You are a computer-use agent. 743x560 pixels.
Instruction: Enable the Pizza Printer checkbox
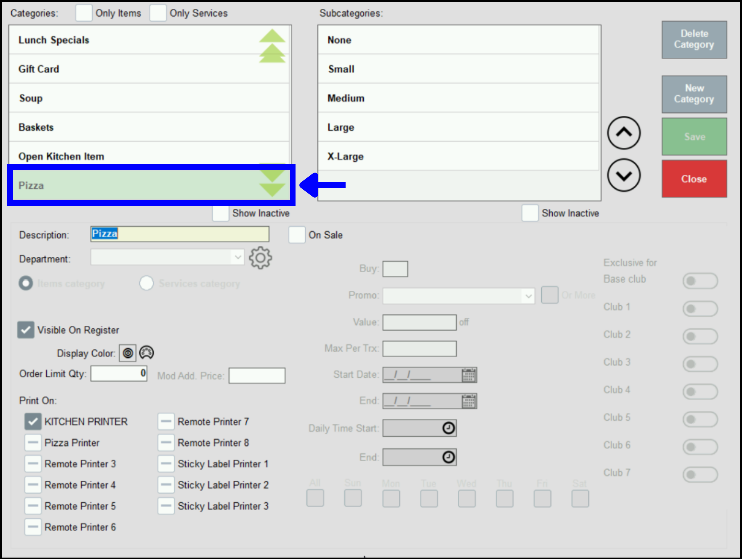(33, 442)
